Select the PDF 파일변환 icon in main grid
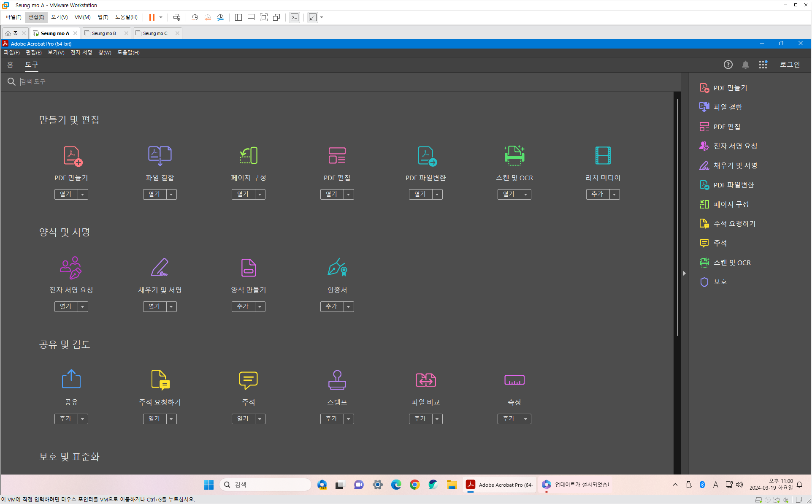The image size is (812, 504). [x=427, y=156]
